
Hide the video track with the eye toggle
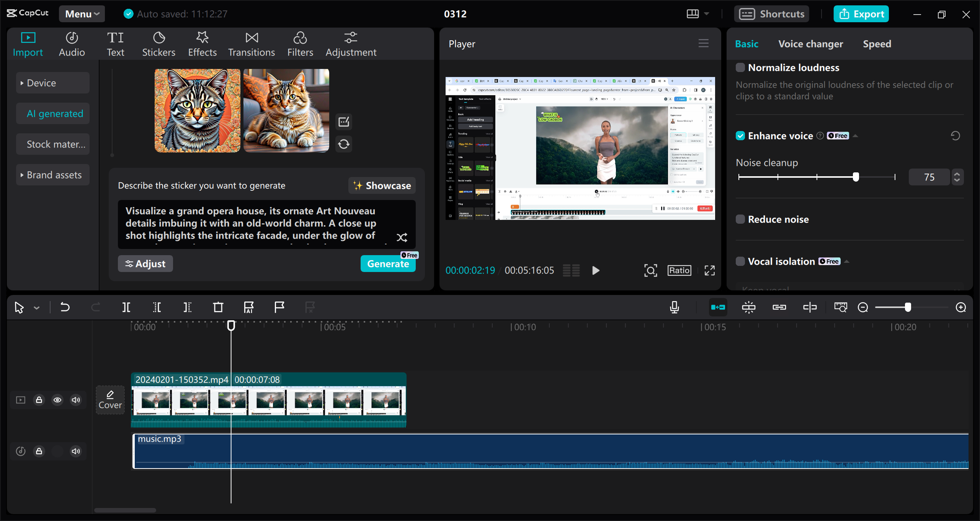[x=57, y=400]
